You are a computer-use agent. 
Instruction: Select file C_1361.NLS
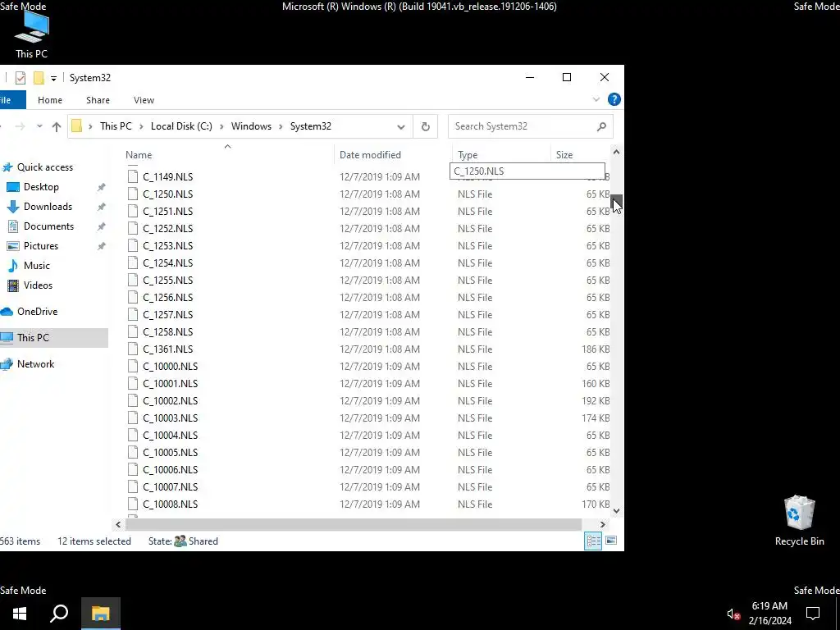pyautogui.click(x=167, y=349)
